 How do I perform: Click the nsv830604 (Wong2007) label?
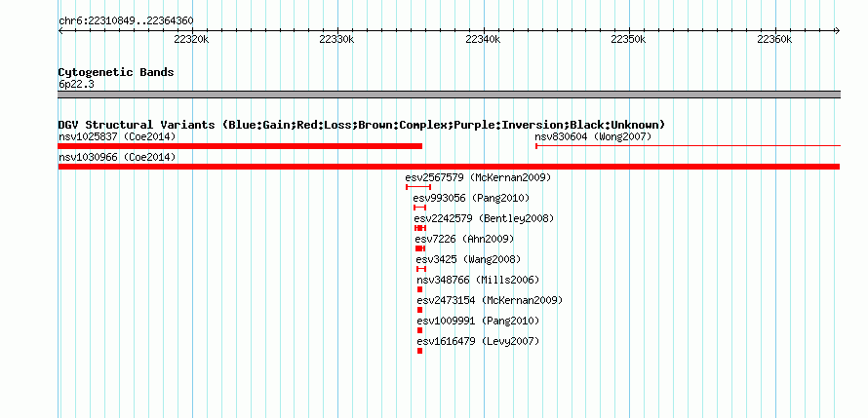593,136
